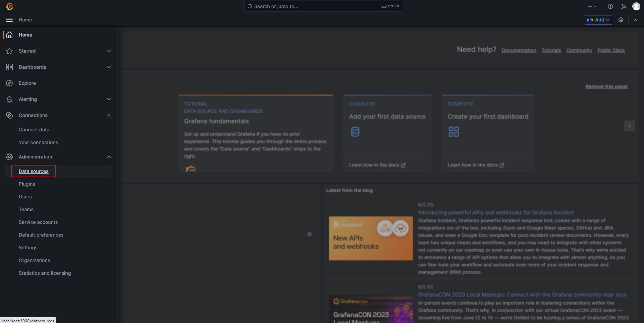Collapse the Connections section chevron
The image size is (644, 323).
[x=109, y=115]
